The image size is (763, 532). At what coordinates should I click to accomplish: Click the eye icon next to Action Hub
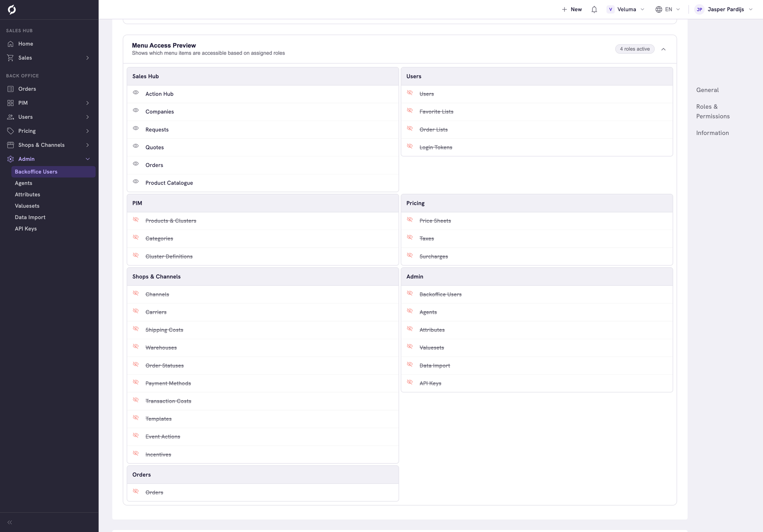tap(136, 93)
